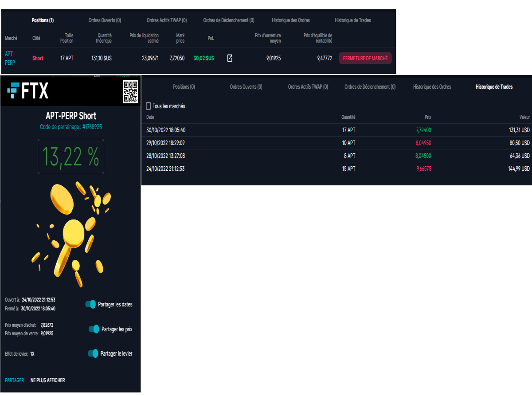Click the QR code on share card
532x396 pixels.
pos(130,92)
